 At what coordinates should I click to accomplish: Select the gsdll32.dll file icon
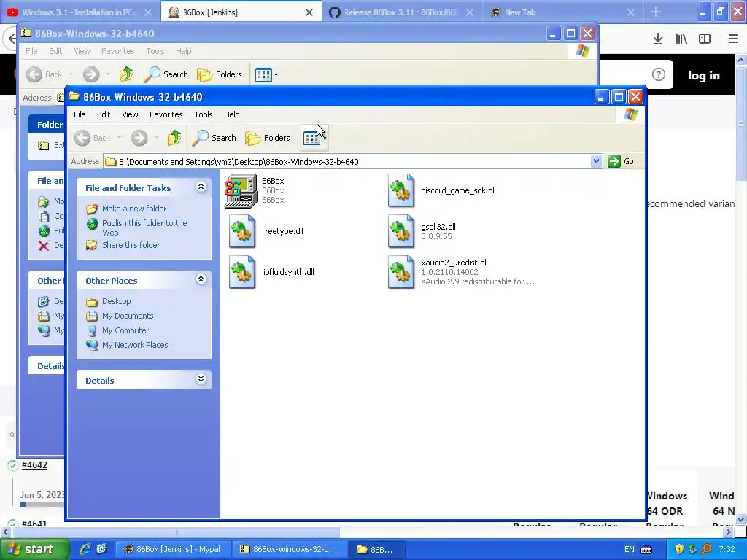[401, 231]
